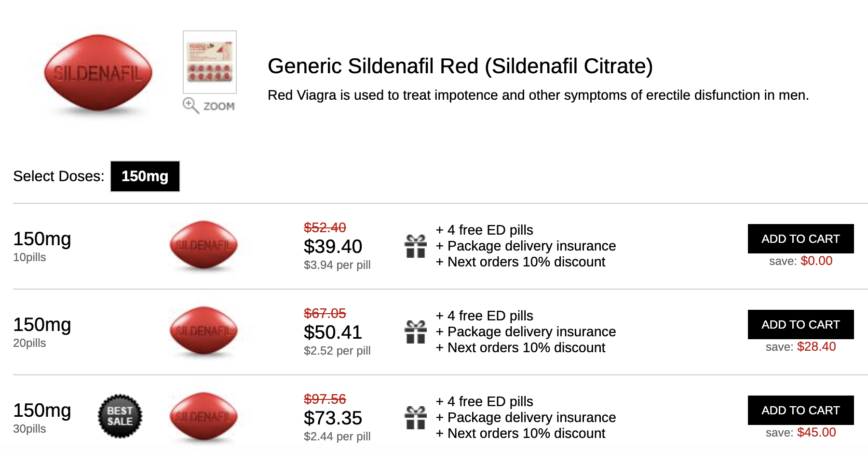The image size is (868, 450).
Task: Add the 20 pills pack to cart
Action: [800, 324]
